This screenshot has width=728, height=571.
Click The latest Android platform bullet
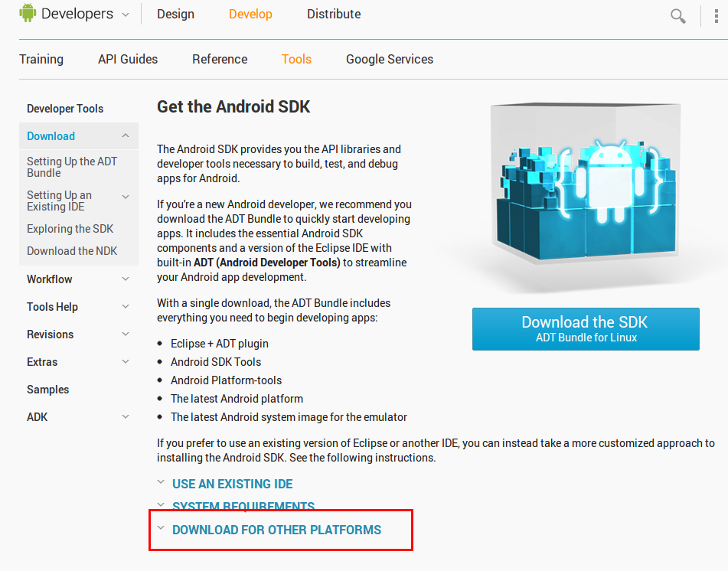point(237,398)
